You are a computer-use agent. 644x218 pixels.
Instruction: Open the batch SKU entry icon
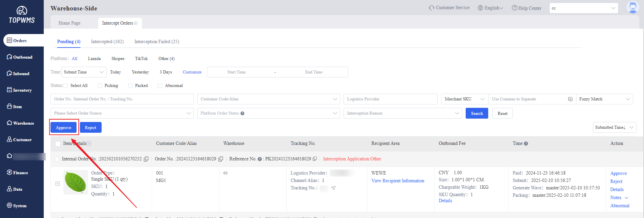570,99
